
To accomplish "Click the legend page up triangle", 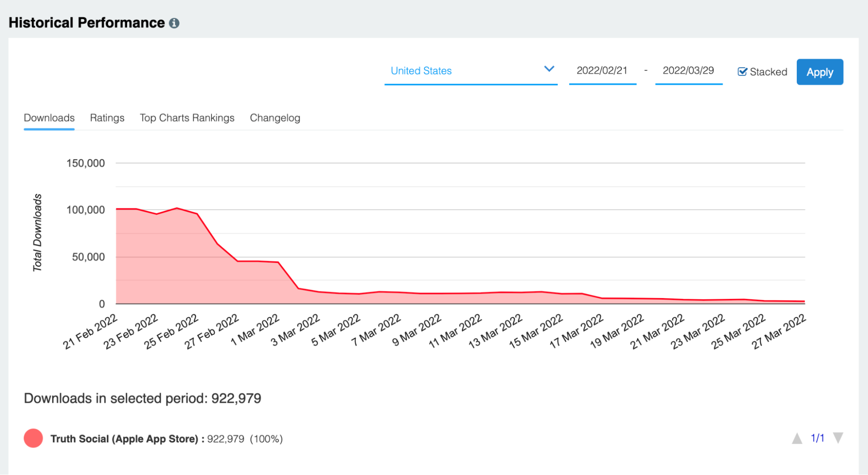I will pos(797,439).
